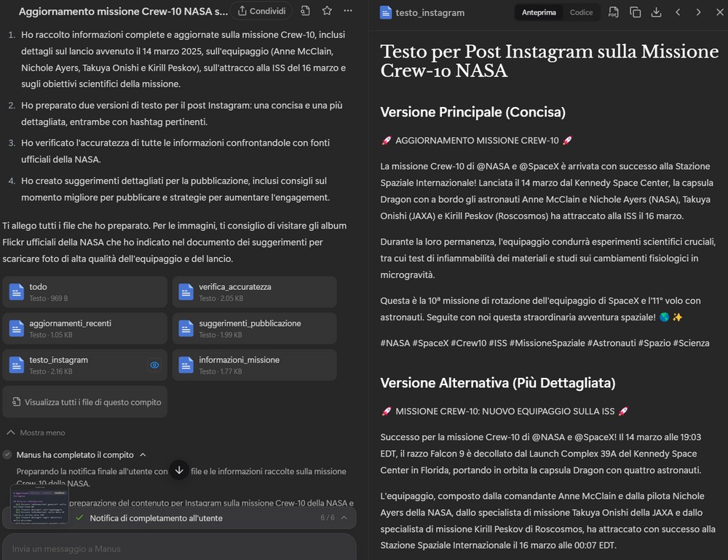Open the todo file attachment

coord(85,292)
